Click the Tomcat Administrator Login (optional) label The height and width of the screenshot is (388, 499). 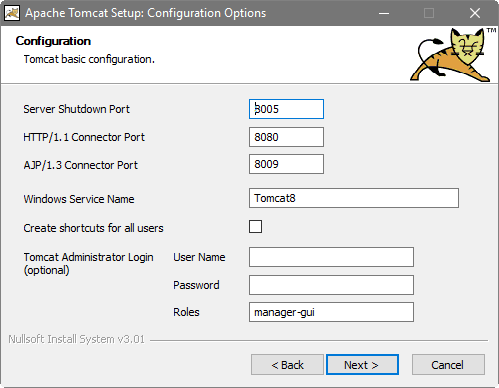click(x=88, y=263)
